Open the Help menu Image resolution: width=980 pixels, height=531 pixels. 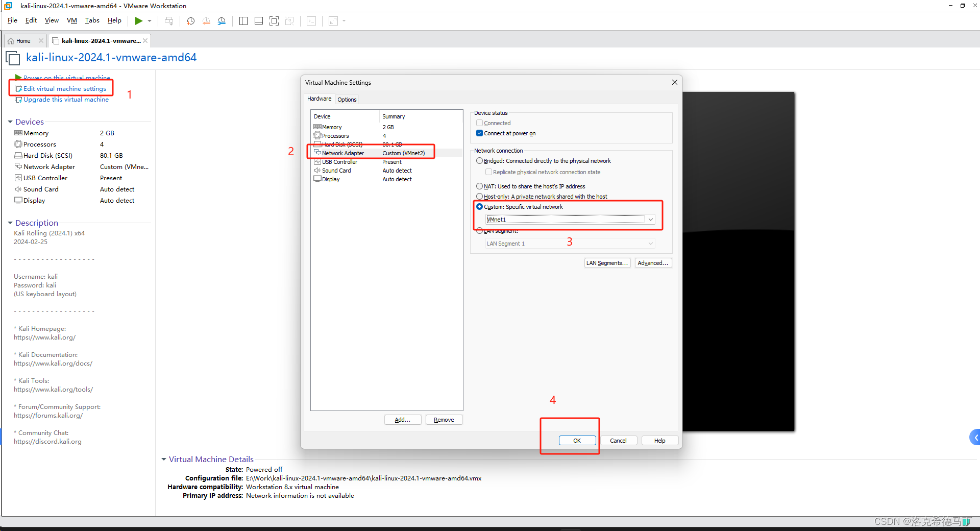[114, 20]
